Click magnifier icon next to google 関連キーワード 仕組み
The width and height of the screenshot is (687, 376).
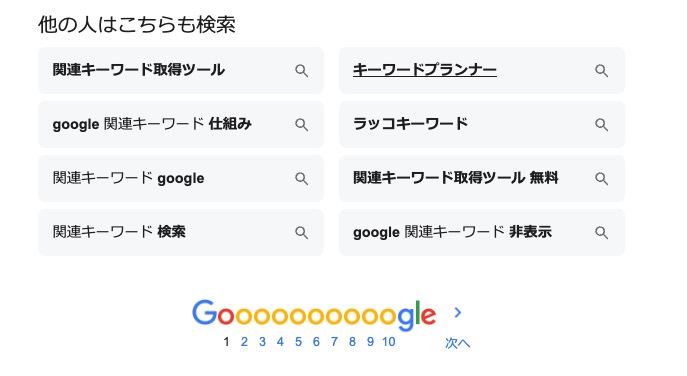pyautogui.click(x=301, y=124)
